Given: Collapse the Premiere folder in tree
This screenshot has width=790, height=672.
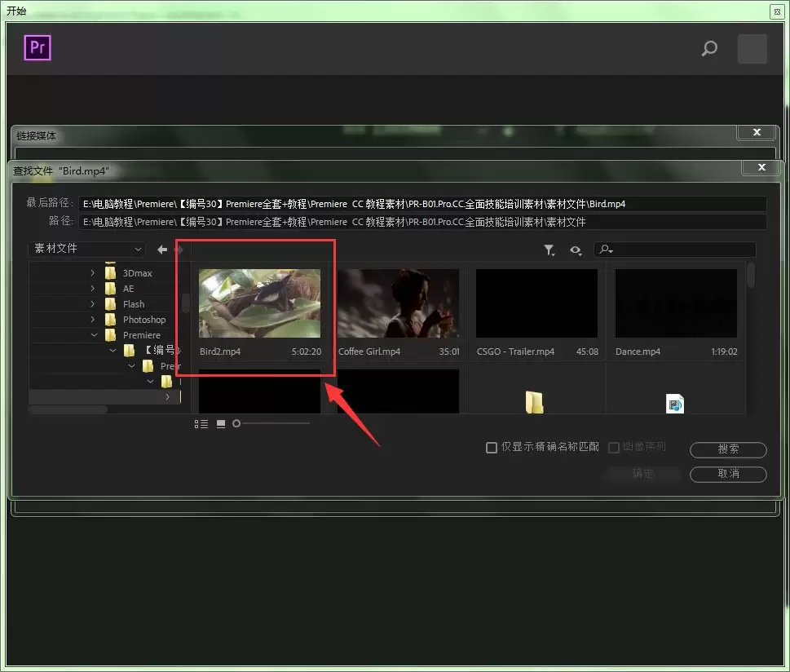Looking at the screenshot, I should point(95,334).
